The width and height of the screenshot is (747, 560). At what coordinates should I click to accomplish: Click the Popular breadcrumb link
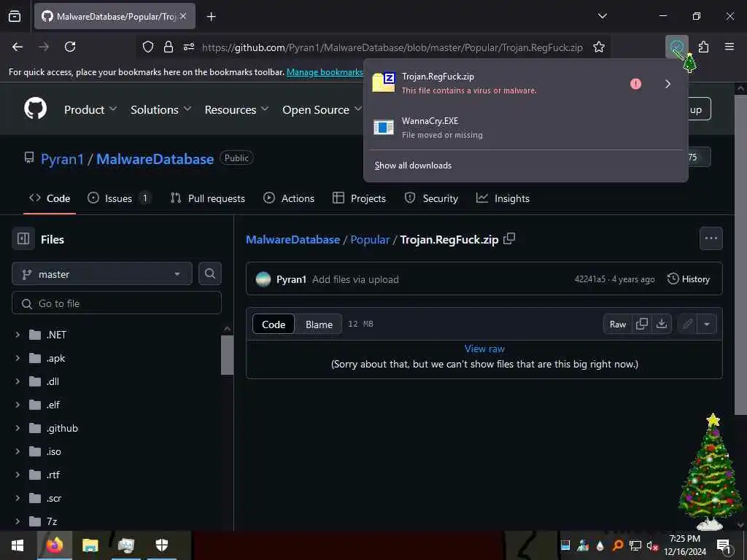coord(370,239)
